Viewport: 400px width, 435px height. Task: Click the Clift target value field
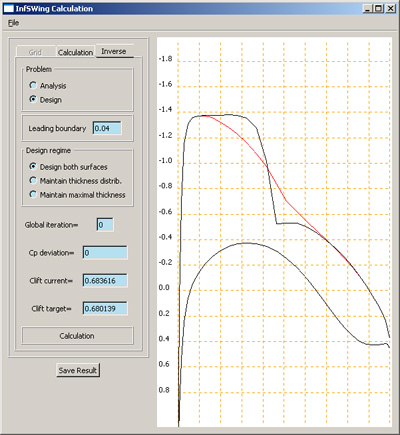[x=105, y=308]
